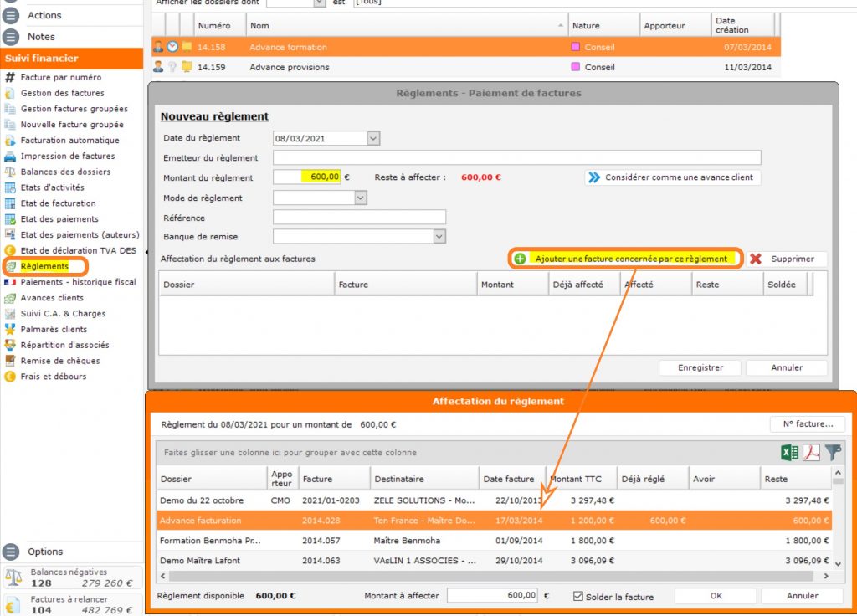
Task: Click the Palmarès clients icon
Action: click(x=10, y=330)
